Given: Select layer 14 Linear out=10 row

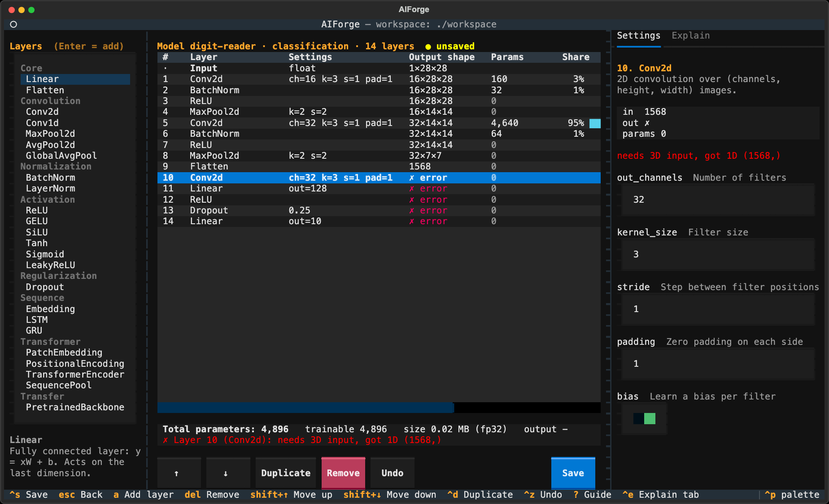Looking at the screenshot, I should [x=379, y=221].
